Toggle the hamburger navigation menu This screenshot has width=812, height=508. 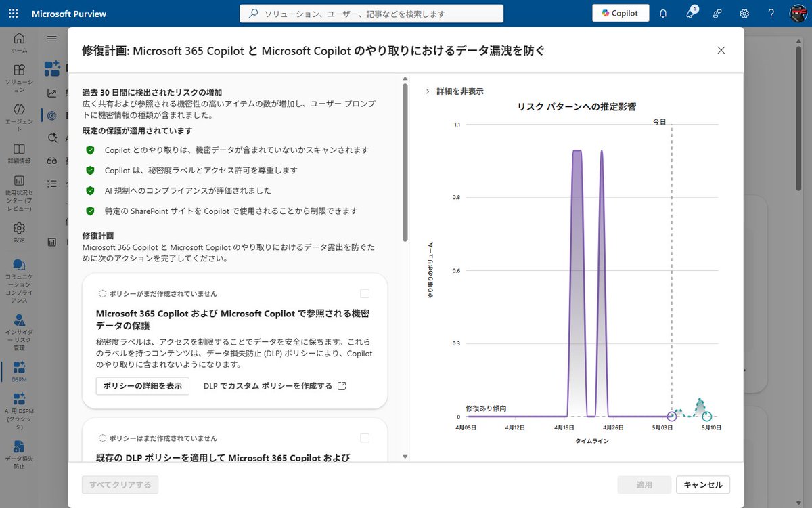pos(52,39)
